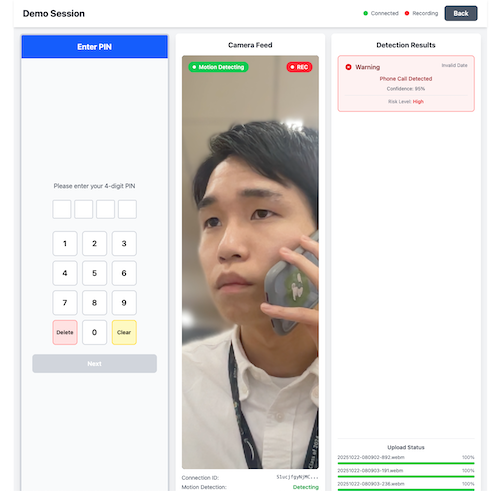Click the green Connected status dot
The width and height of the screenshot is (500, 491).
coord(365,13)
